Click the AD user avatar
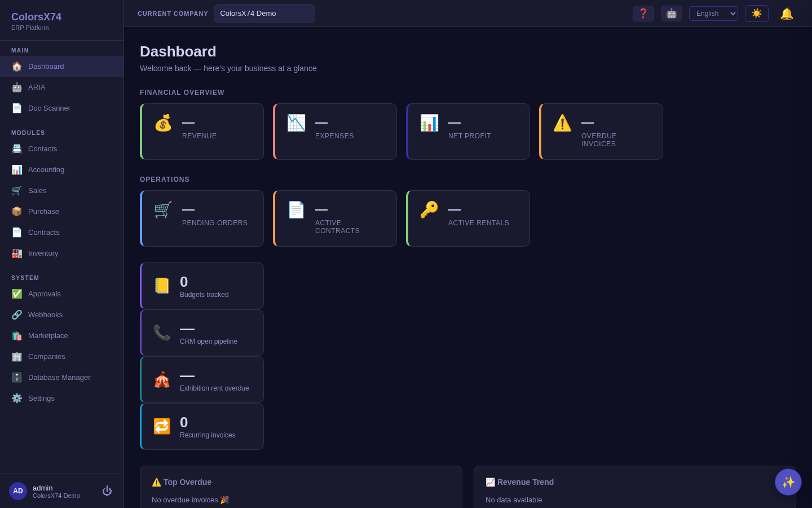812x508 pixels. (x=18, y=491)
